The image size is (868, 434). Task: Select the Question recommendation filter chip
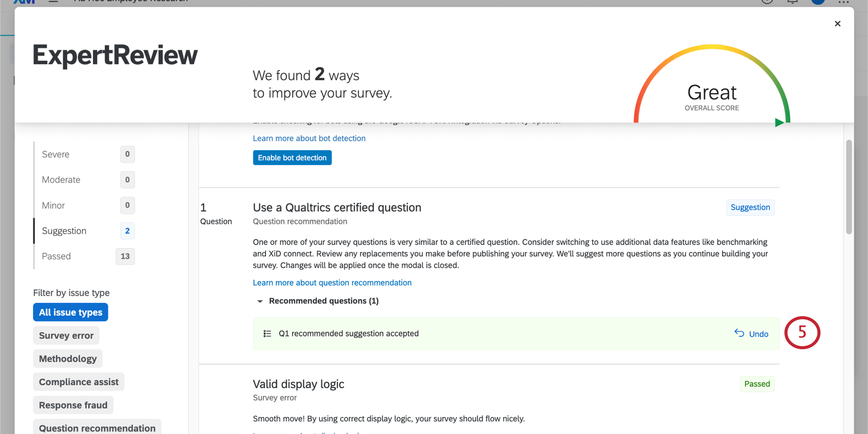[x=97, y=427]
